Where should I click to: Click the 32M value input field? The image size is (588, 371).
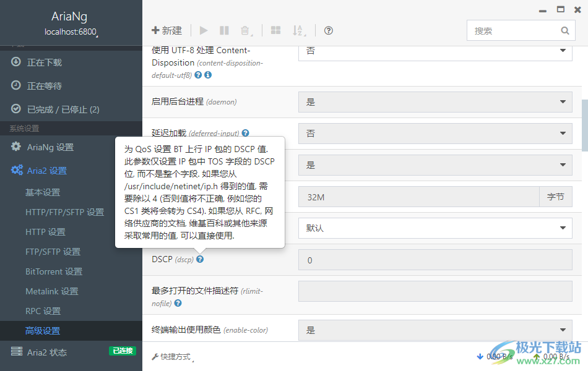418,197
